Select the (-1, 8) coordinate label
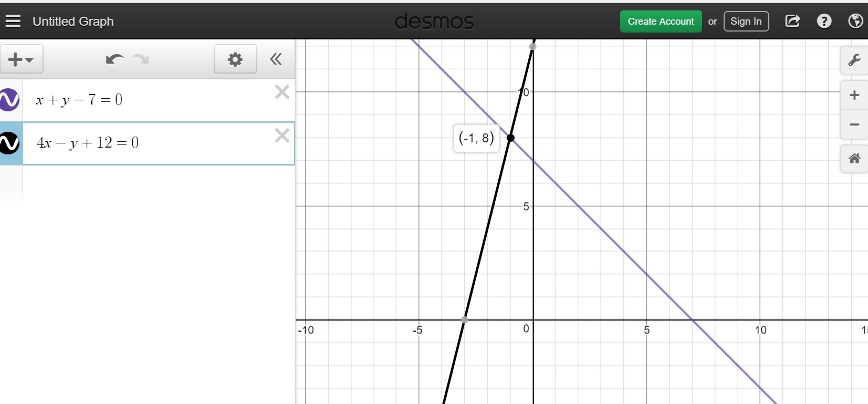The image size is (868, 404). point(476,138)
